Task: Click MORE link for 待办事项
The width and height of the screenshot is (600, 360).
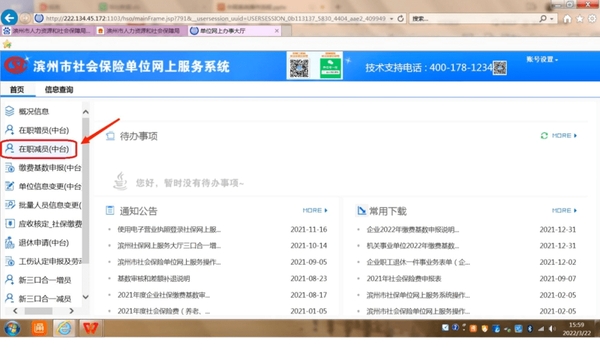Action: pyautogui.click(x=564, y=135)
